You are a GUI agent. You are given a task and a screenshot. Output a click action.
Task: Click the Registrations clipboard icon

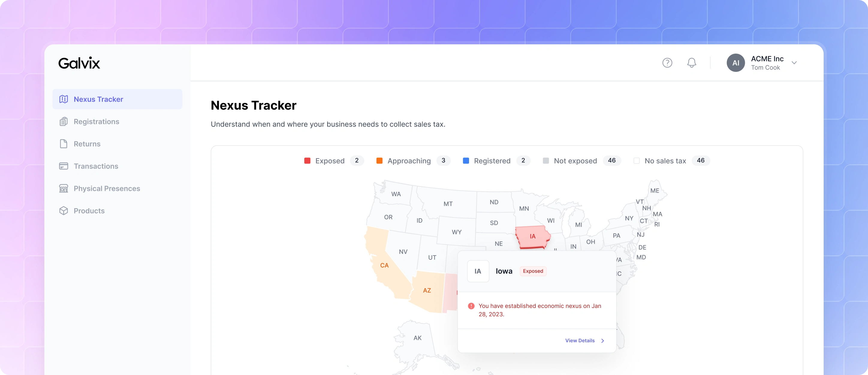click(64, 122)
